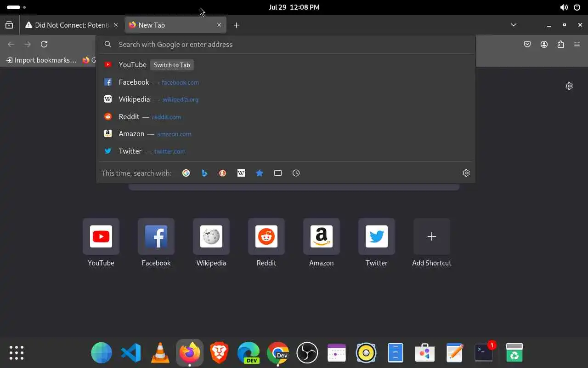Open Microsoft Edge Dev from dock
This screenshot has height=368, width=588.
point(249,353)
